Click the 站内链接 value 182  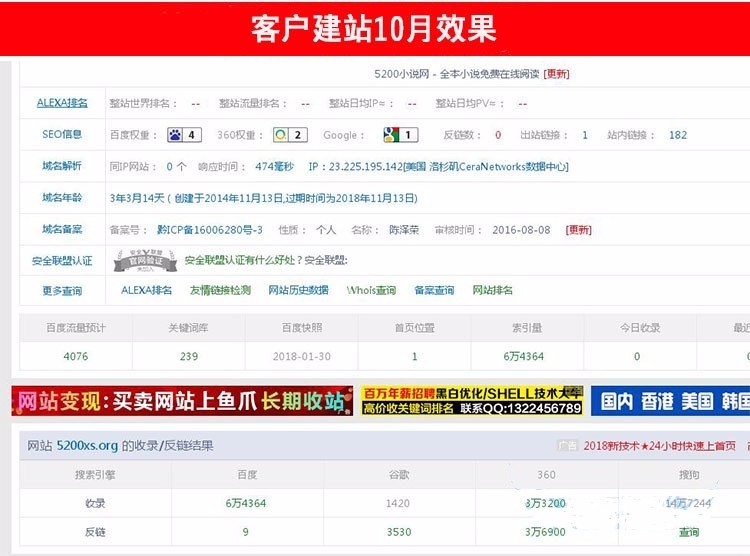pyautogui.click(x=678, y=135)
